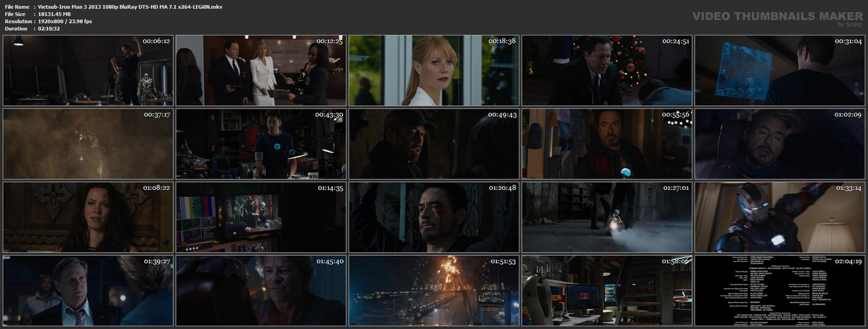The image size is (868, 329).
Task: Choose the thumbnail marked 01:27:01
Action: pyautogui.click(x=607, y=217)
